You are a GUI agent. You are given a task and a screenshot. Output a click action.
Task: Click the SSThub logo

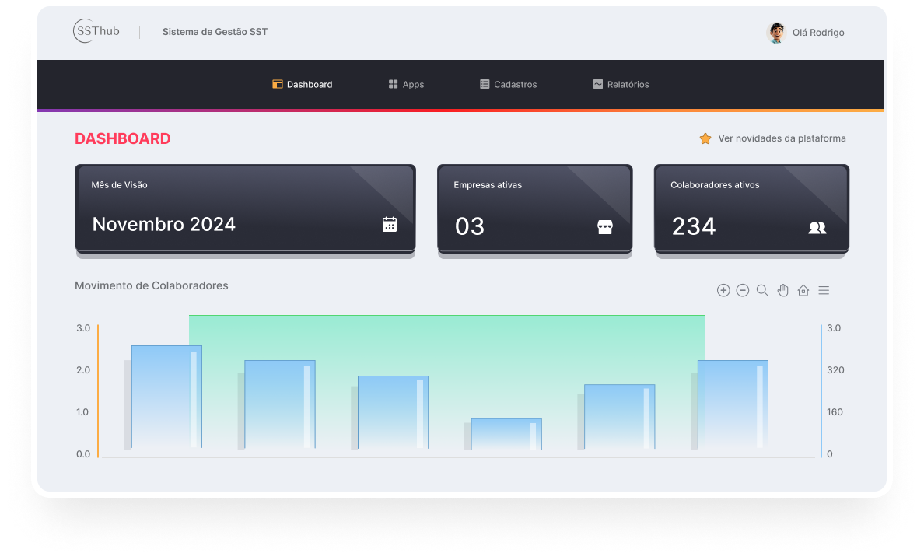[96, 31]
